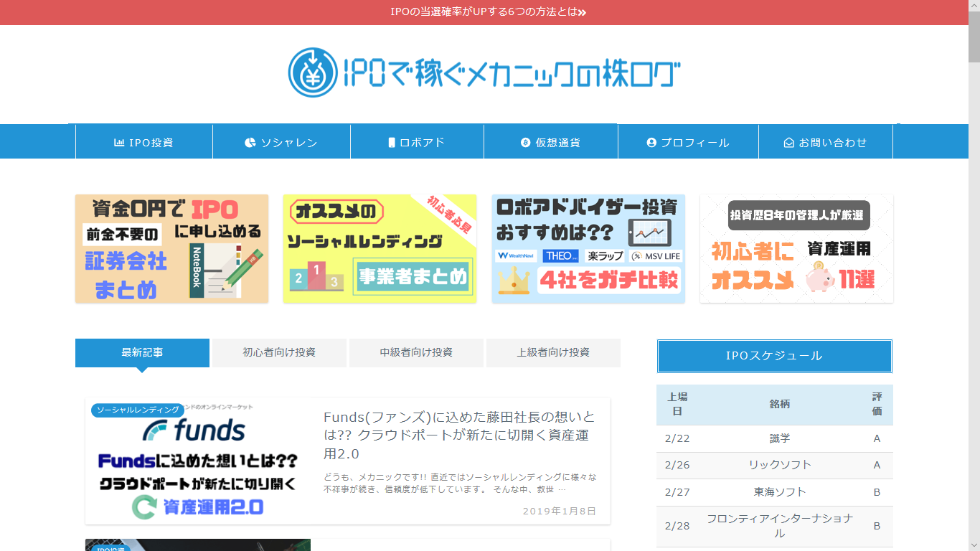Open the Funds article thumbnail image
The width and height of the screenshot is (980, 551).
coord(198,461)
